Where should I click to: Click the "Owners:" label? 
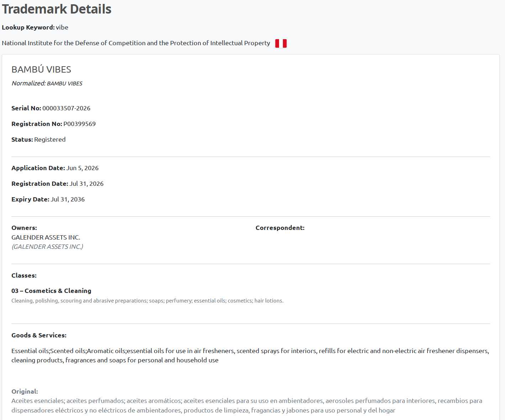(x=24, y=228)
